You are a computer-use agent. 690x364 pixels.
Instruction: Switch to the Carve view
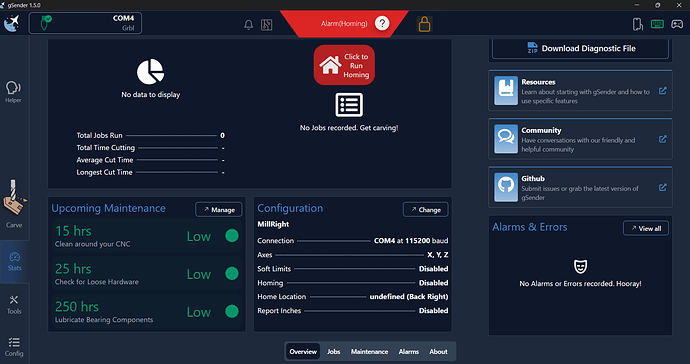pyautogui.click(x=14, y=204)
